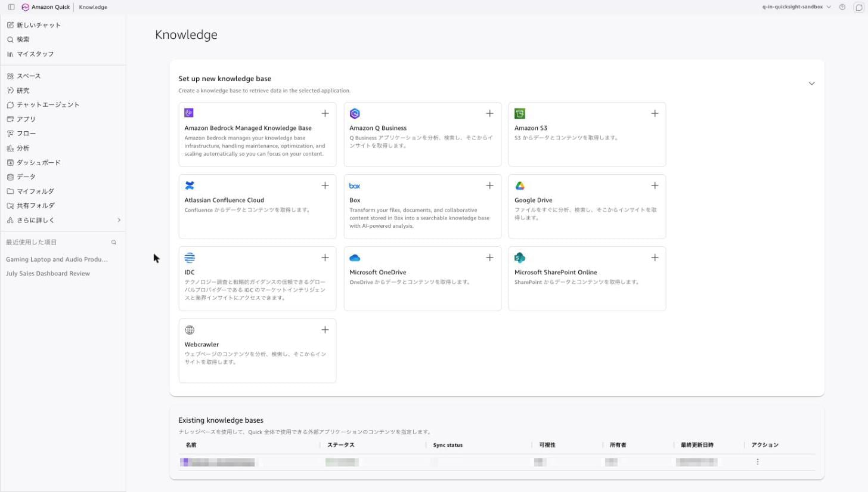Open recent item July Sales Dashboard Review
This screenshot has height=492, width=868.
48,274
